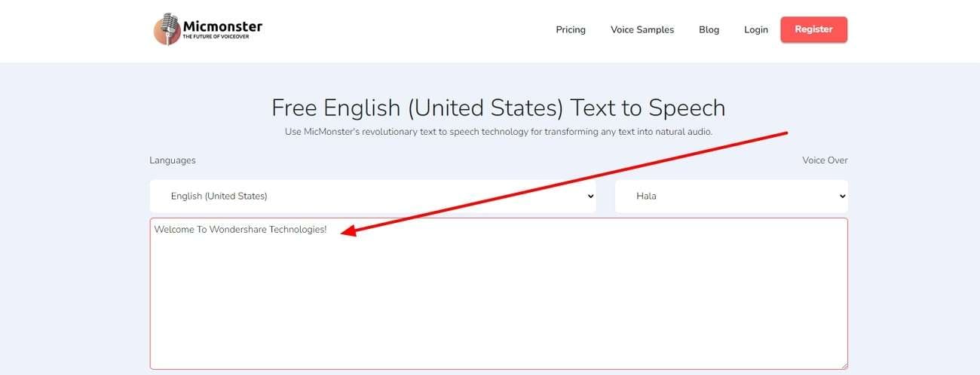
Task: Click the 'Free English (United States) Text to Speech' heading
Action: tap(498, 108)
